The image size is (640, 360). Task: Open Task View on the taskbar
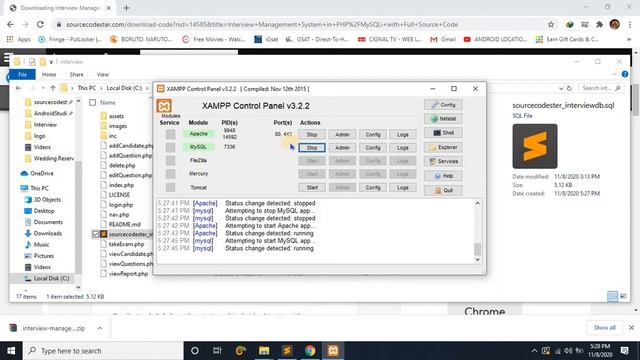click(x=217, y=351)
